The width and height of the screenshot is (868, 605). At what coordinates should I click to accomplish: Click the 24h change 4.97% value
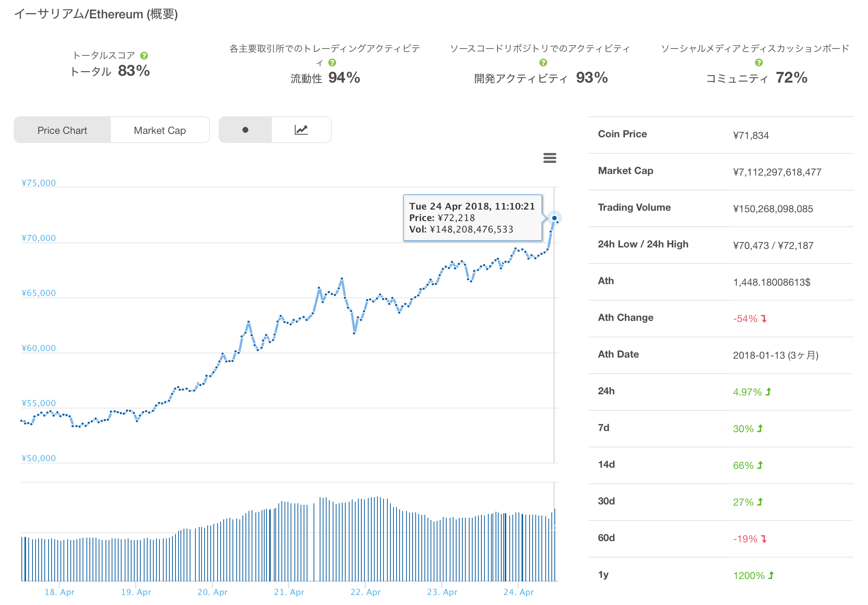752,392
